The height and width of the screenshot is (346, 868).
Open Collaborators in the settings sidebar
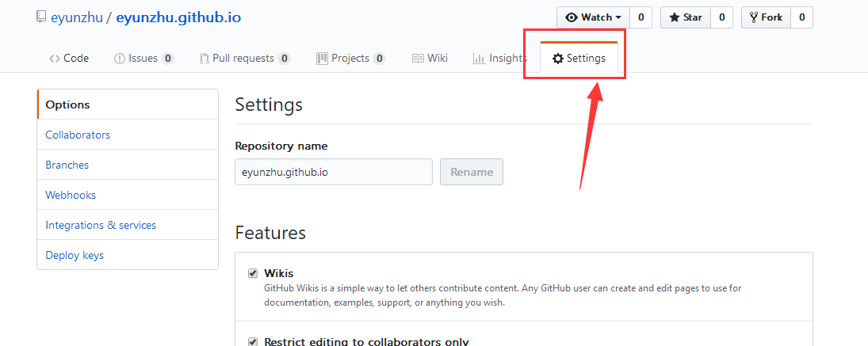click(x=128, y=135)
